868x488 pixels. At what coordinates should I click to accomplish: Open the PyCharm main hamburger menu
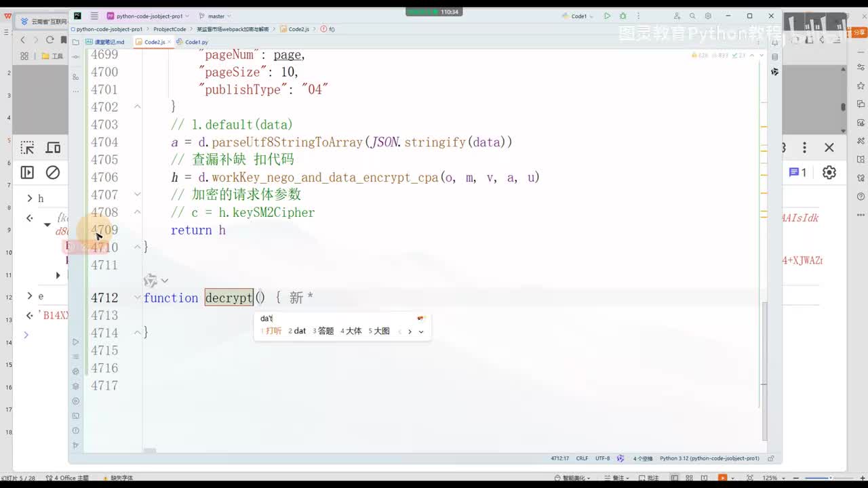coord(94,16)
